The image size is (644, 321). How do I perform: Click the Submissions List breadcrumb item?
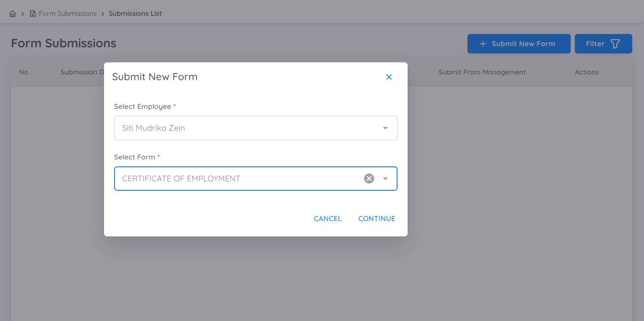pyautogui.click(x=135, y=13)
